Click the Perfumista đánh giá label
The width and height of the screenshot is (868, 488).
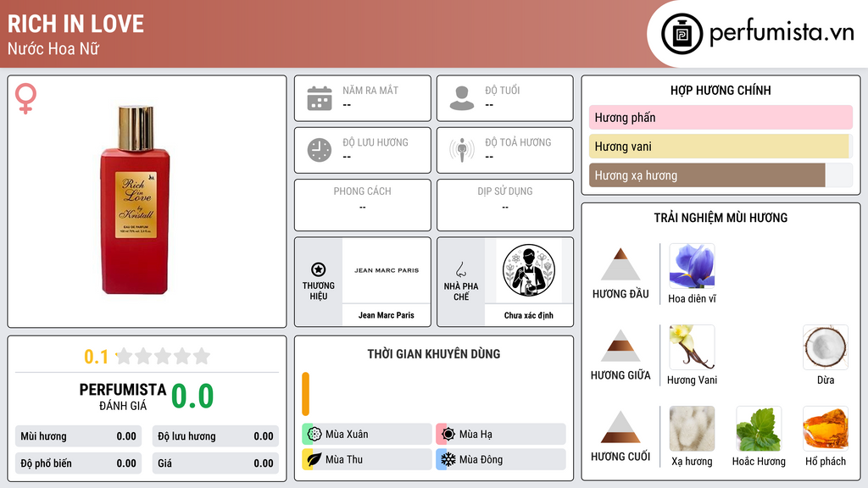pos(123,396)
